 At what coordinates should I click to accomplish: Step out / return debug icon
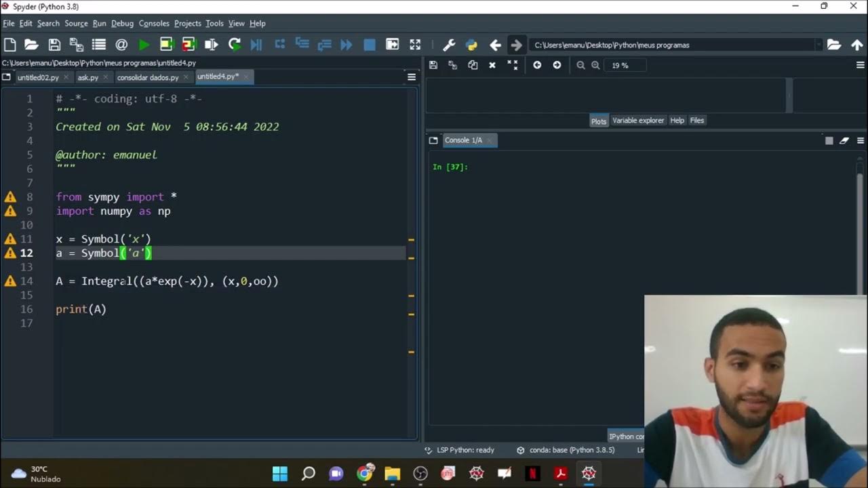(324, 45)
